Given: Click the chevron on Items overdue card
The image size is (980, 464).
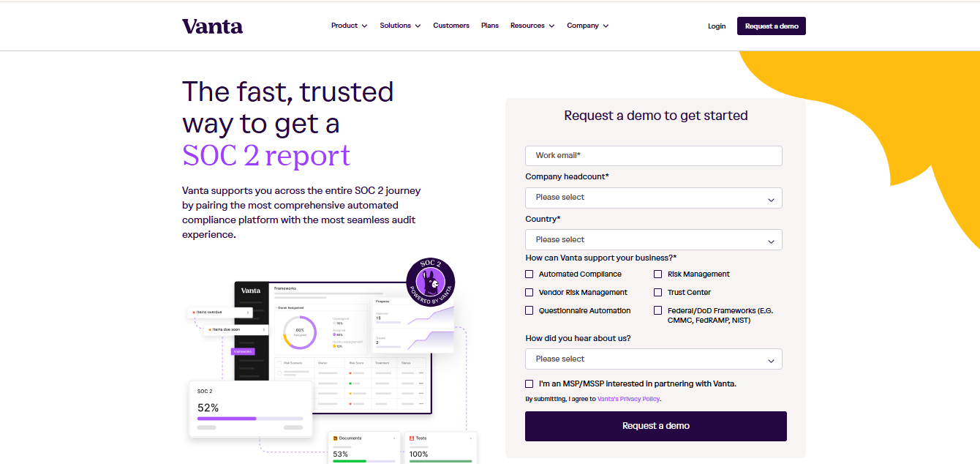Looking at the screenshot, I should pos(248,313).
